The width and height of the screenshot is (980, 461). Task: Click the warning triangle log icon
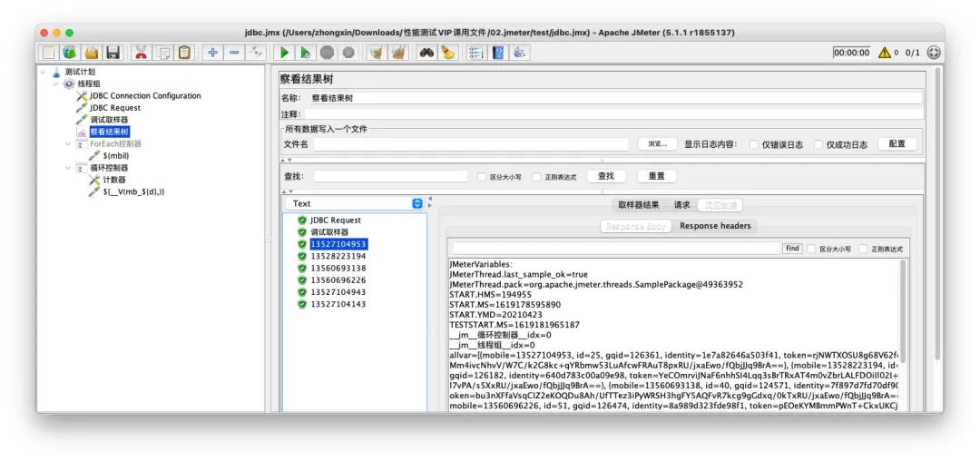(884, 53)
